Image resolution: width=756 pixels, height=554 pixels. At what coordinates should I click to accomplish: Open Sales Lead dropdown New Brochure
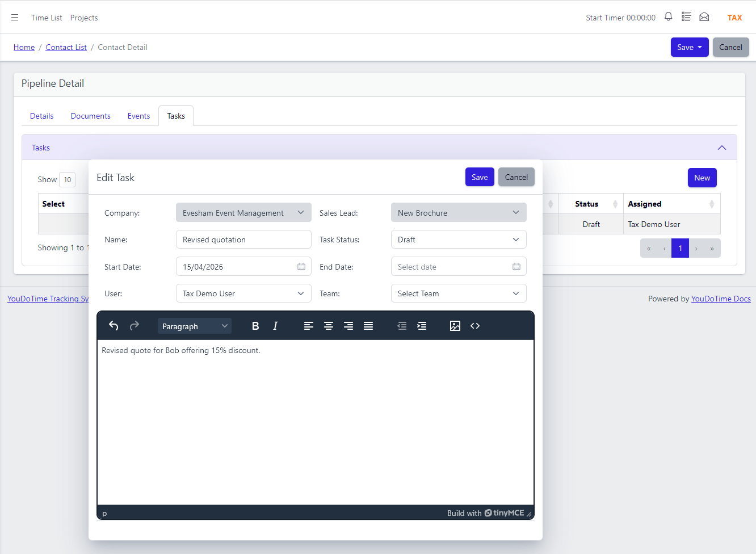coord(459,212)
